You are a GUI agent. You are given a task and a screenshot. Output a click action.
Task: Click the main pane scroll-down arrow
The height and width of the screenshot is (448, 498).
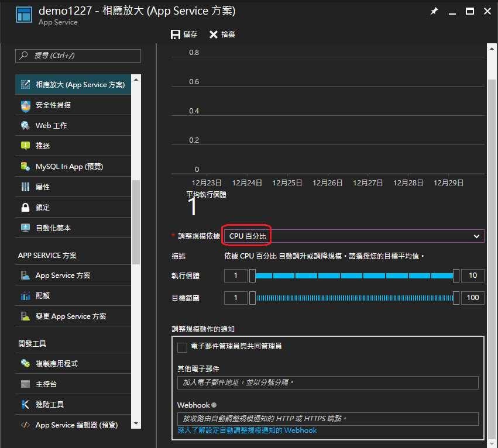pos(492,443)
